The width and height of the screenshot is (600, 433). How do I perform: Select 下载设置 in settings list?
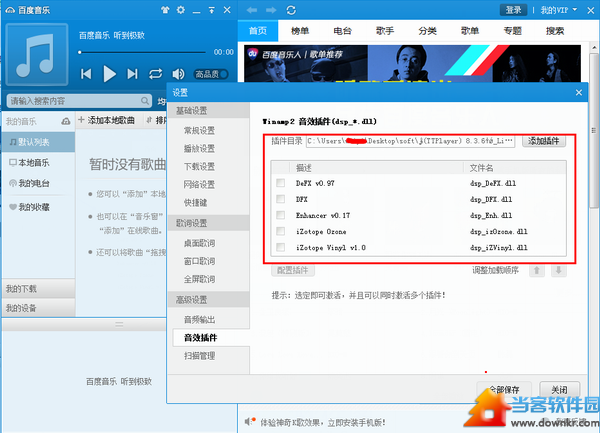[199, 166]
